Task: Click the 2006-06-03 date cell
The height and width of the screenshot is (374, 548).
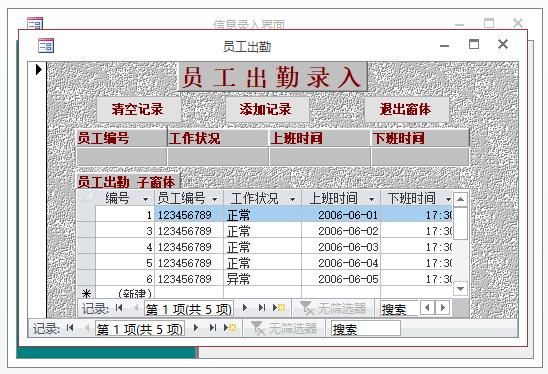Action: tap(341, 247)
